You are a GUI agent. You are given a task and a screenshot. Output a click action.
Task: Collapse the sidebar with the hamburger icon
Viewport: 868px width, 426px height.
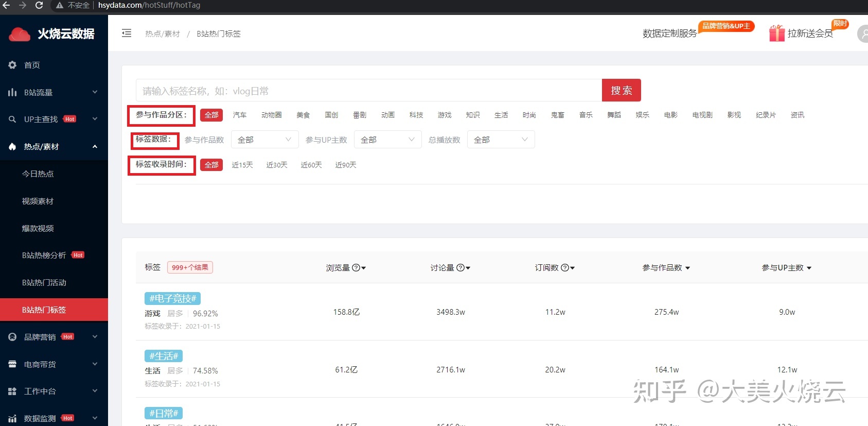click(x=127, y=33)
